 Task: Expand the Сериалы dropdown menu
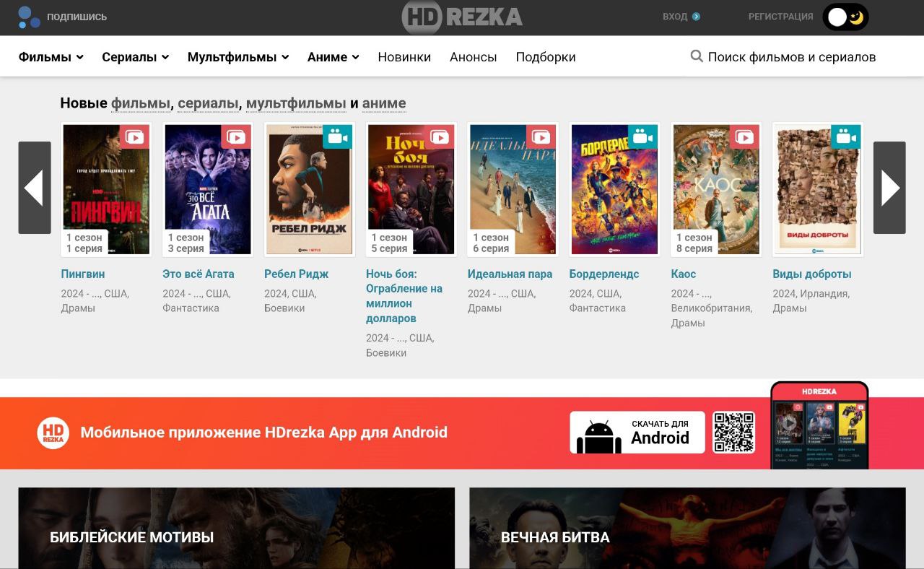point(135,57)
